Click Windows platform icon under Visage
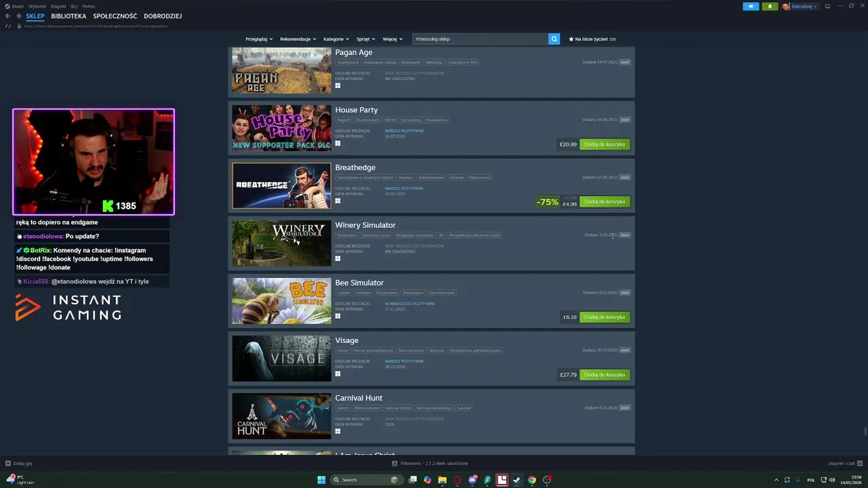This screenshot has height=488, width=868. 338,374
